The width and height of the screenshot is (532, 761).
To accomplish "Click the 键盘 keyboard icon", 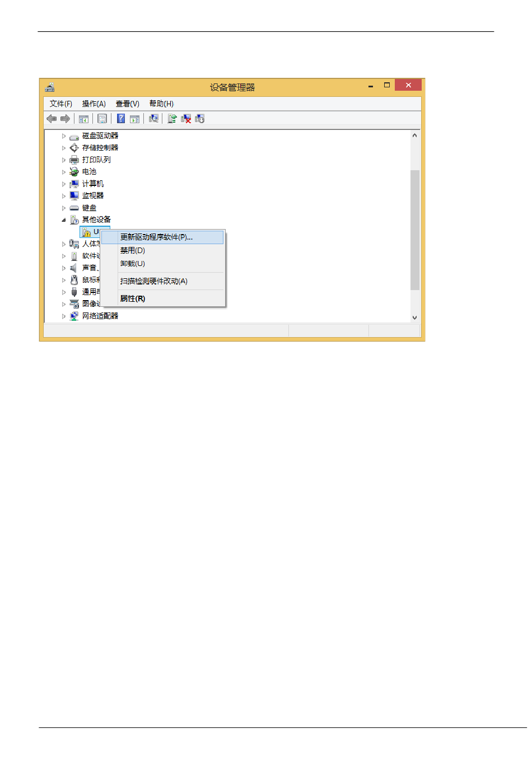I will coord(74,208).
